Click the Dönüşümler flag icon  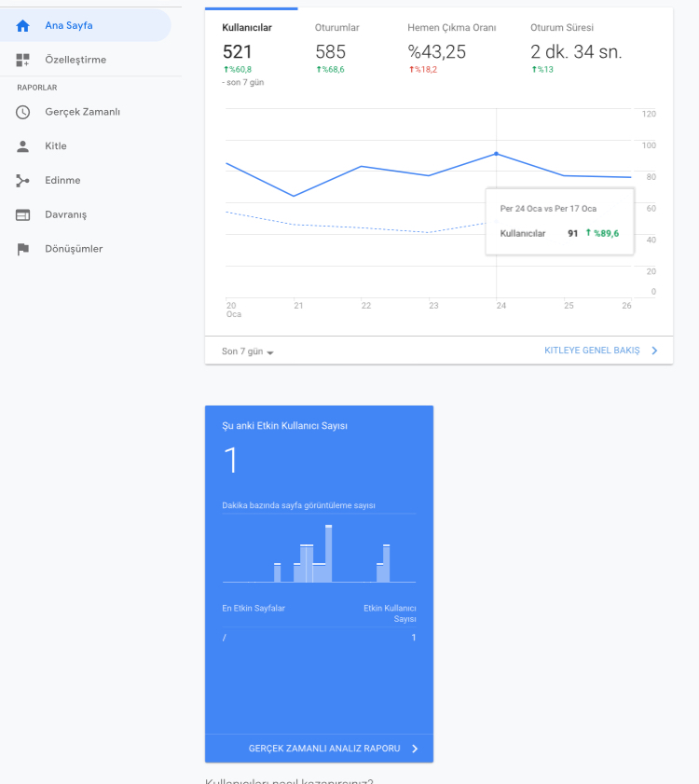tap(22, 249)
